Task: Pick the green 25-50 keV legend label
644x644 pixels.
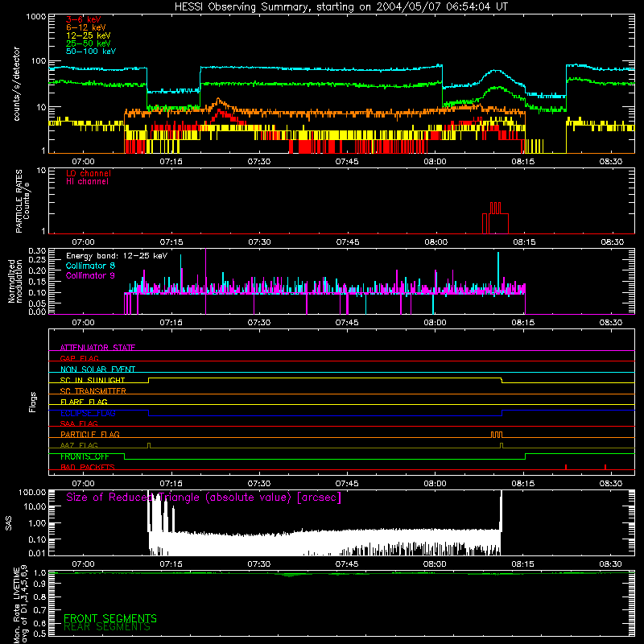Action: coord(88,43)
